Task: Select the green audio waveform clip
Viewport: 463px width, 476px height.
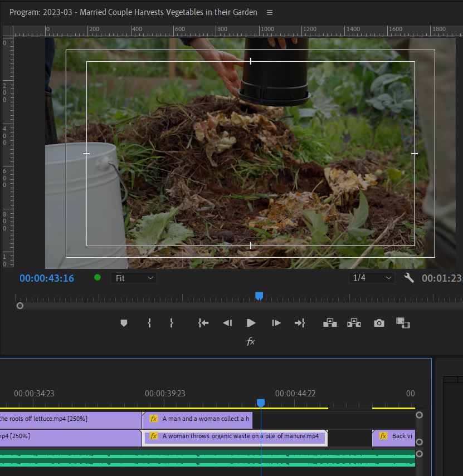Action: (207, 458)
